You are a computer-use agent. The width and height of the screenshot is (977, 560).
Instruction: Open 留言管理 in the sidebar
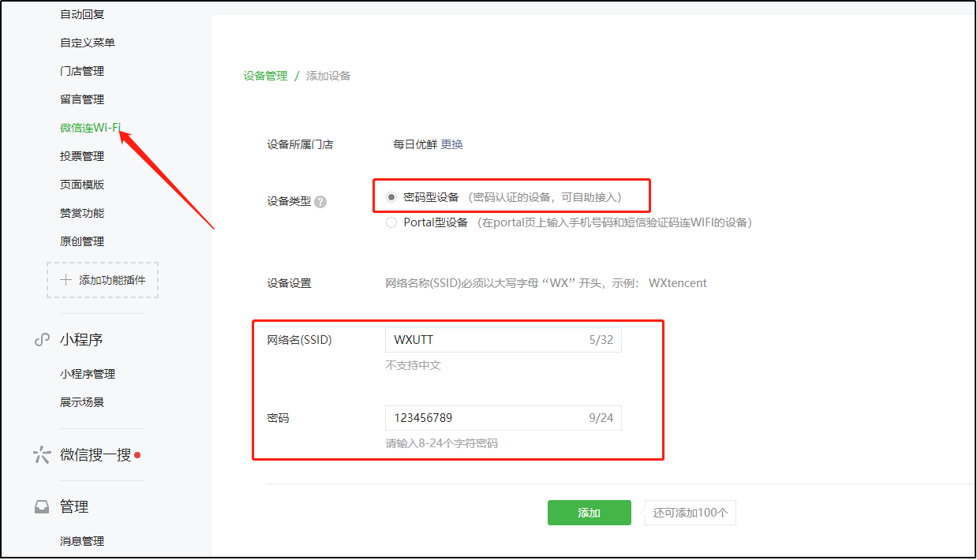(82, 99)
